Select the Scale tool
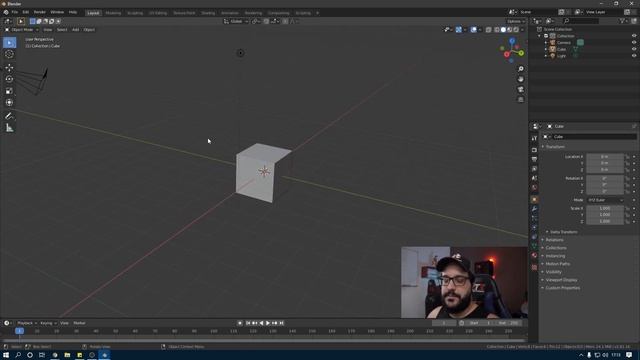 click(9, 91)
